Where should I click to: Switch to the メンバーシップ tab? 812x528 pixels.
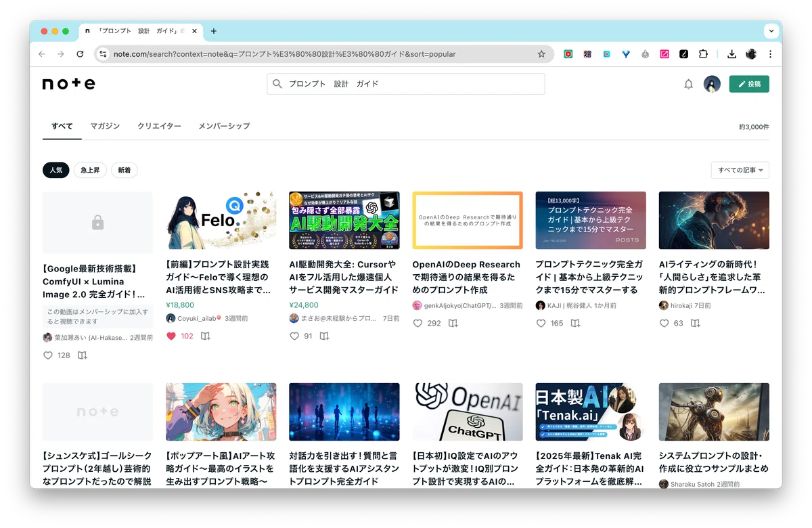(x=224, y=126)
